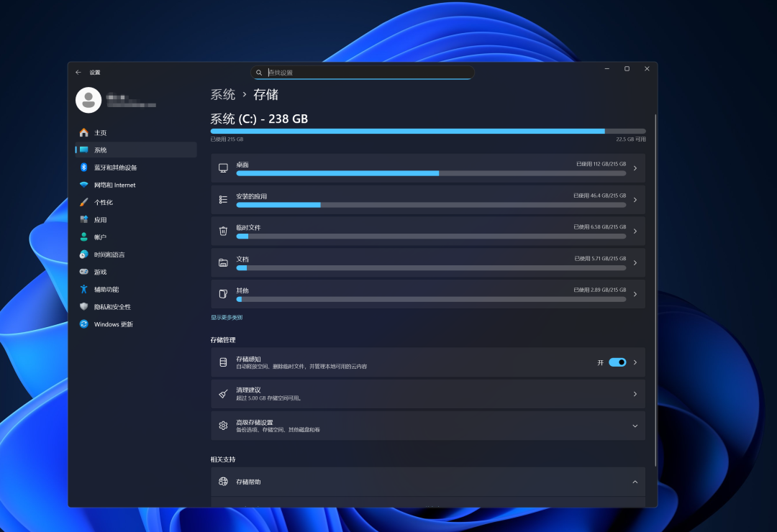Click the 文档 folder icon

(x=224, y=262)
